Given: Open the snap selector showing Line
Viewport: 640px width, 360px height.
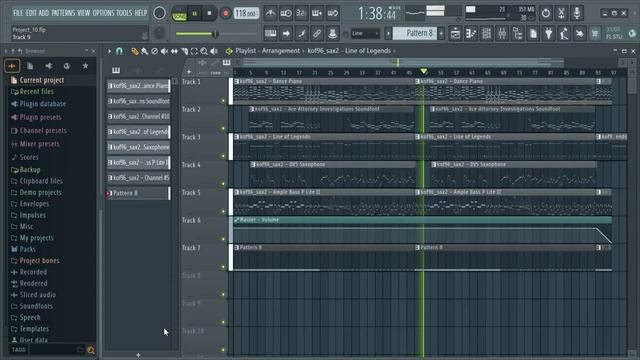Looking at the screenshot, I should point(365,33).
